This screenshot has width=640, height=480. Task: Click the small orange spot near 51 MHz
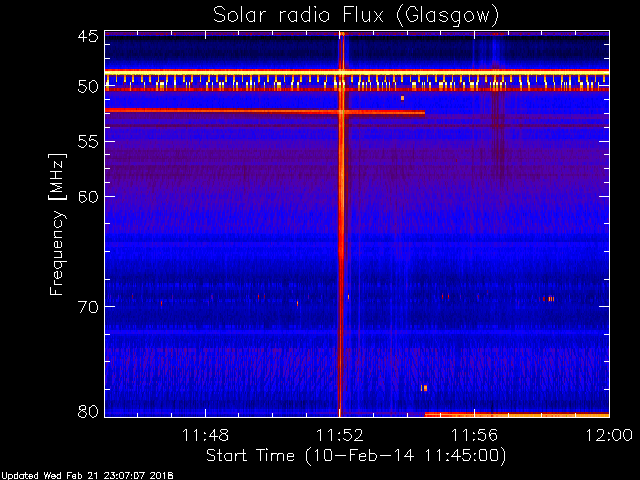coord(402,98)
